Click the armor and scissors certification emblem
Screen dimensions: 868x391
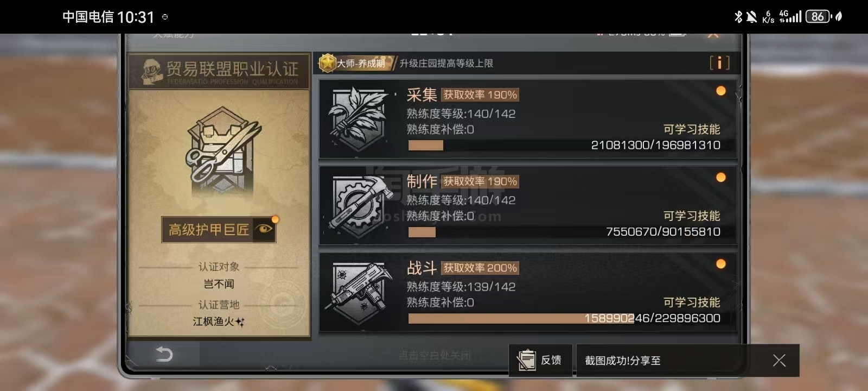[222, 150]
